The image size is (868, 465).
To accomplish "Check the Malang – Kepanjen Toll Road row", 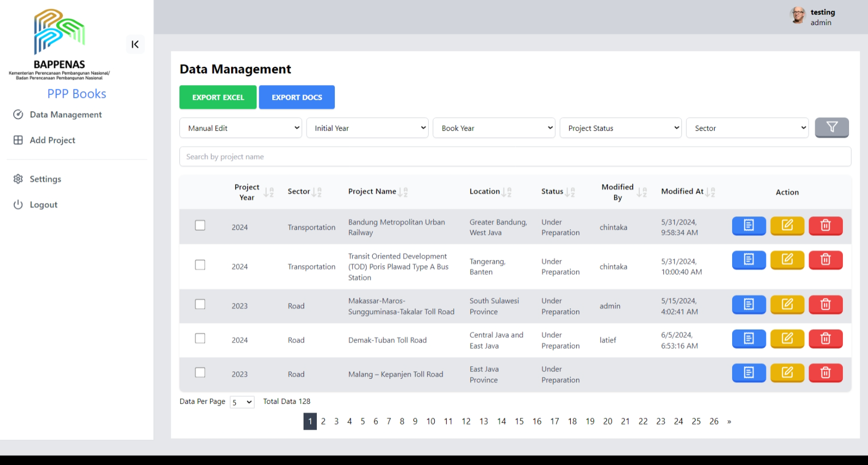I will (200, 373).
